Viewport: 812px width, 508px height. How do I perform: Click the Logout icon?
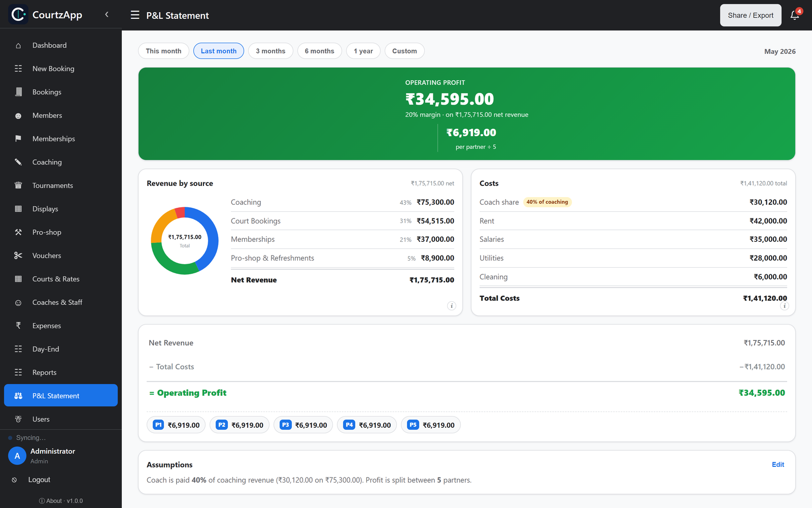click(x=14, y=480)
